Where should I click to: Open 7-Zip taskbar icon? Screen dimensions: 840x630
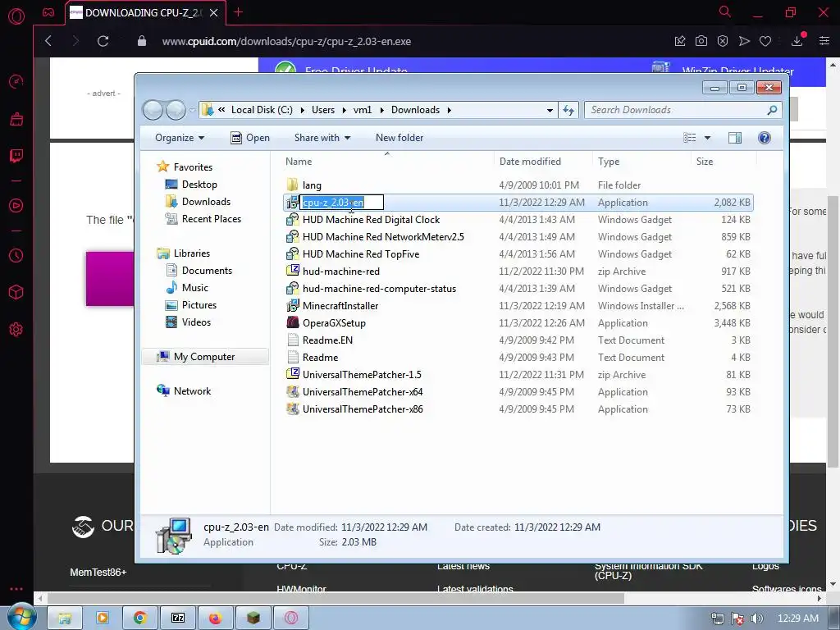point(178,618)
